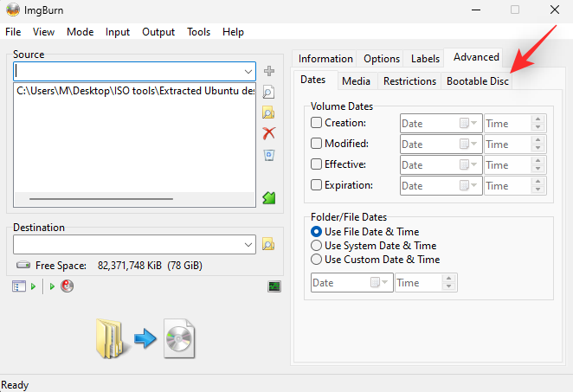Click the Modified time spinner
The height and width of the screenshot is (392, 573).
[x=538, y=144]
